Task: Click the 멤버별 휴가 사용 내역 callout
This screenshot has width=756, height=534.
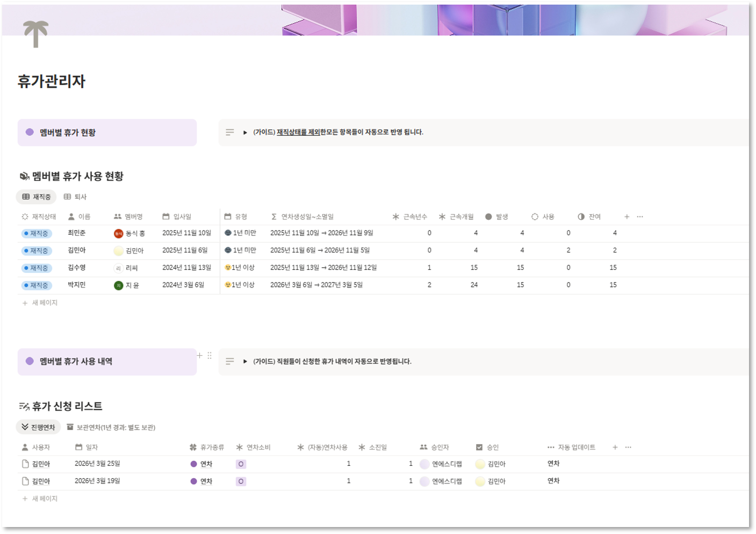Action: [107, 362]
